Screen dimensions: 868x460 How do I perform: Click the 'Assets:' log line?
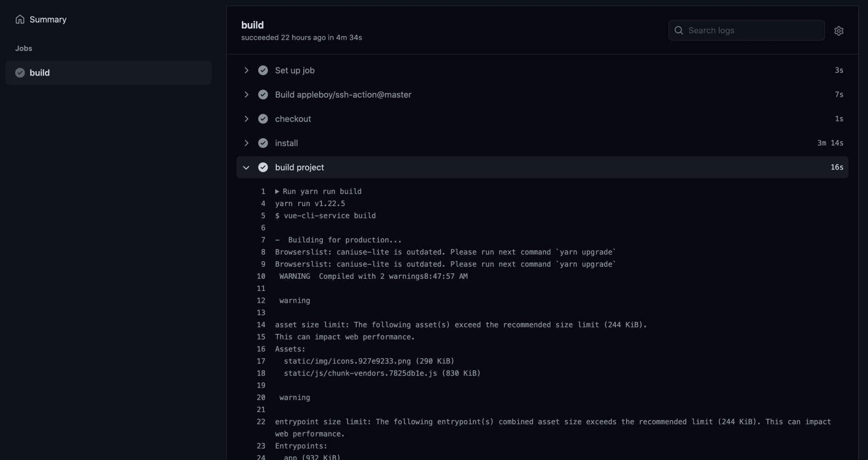click(290, 349)
